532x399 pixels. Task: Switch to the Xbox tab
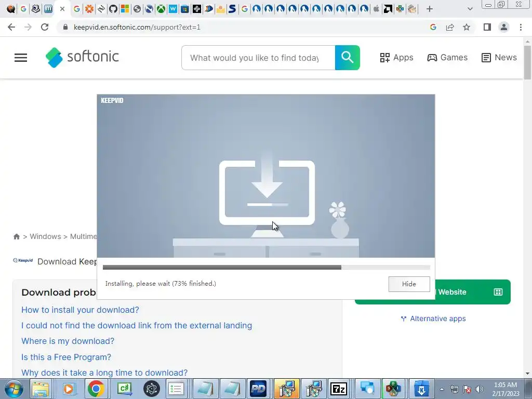point(161,9)
